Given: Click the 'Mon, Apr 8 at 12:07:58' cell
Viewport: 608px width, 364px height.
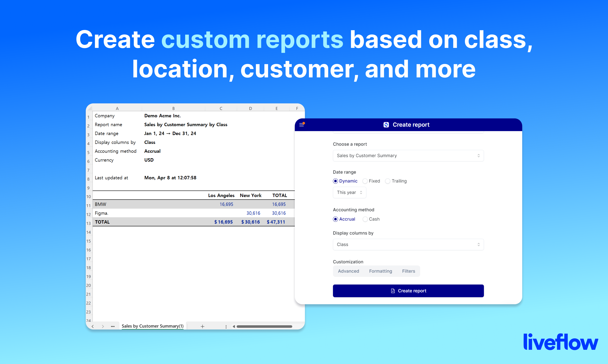Looking at the screenshot, I should pos(170,178).
